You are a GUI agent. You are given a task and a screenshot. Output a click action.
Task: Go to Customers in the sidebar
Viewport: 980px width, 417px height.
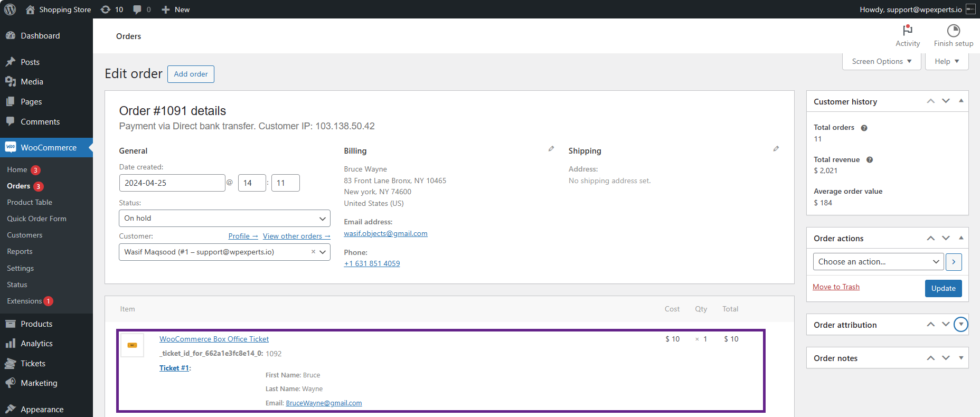tap(25, 235)
